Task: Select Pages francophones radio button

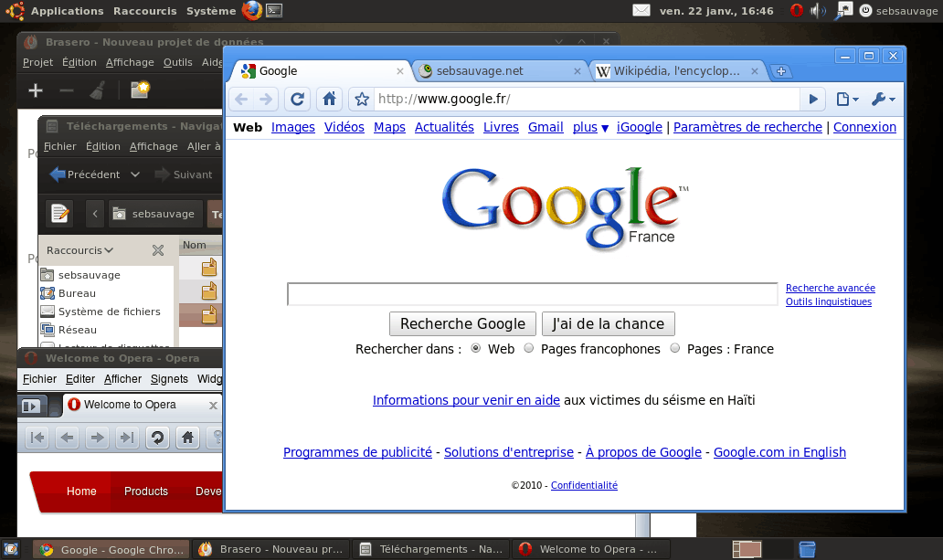Action: coord(529,348)
